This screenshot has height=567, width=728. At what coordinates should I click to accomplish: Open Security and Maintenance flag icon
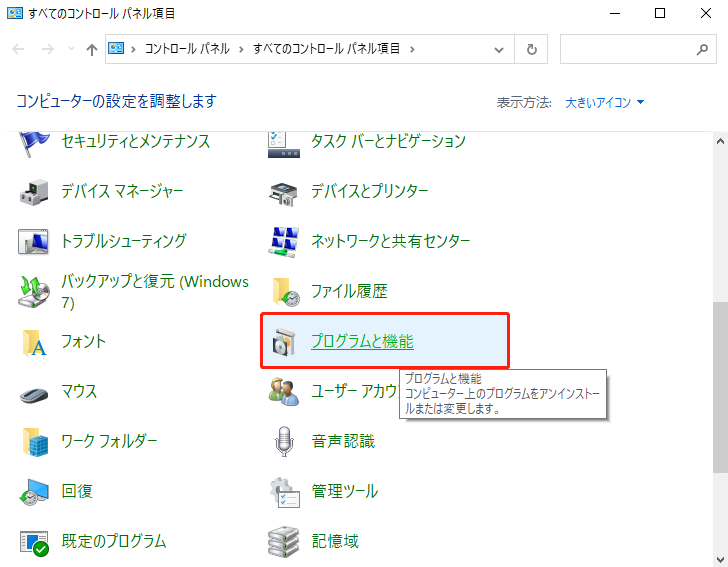point(34,142)
